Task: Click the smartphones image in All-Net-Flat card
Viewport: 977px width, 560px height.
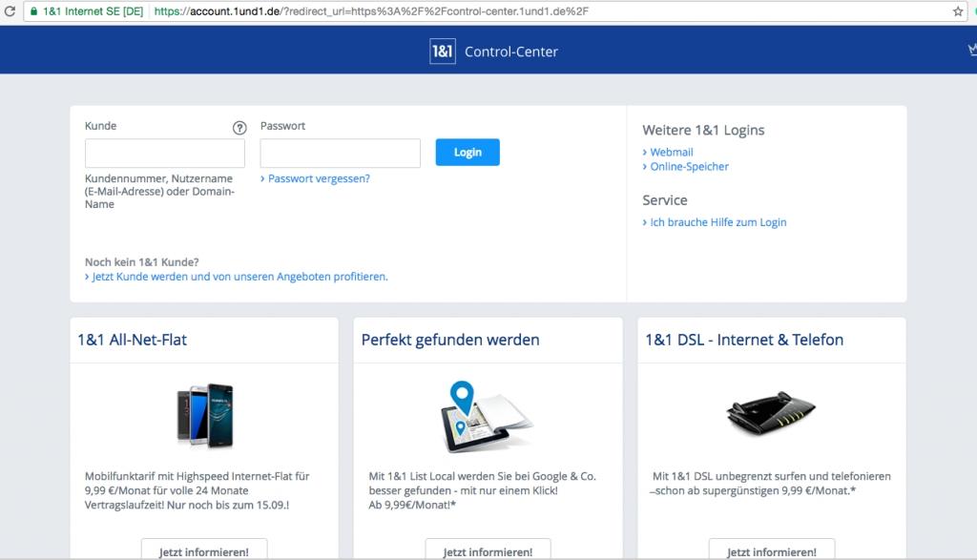Action: click(204, 414)
